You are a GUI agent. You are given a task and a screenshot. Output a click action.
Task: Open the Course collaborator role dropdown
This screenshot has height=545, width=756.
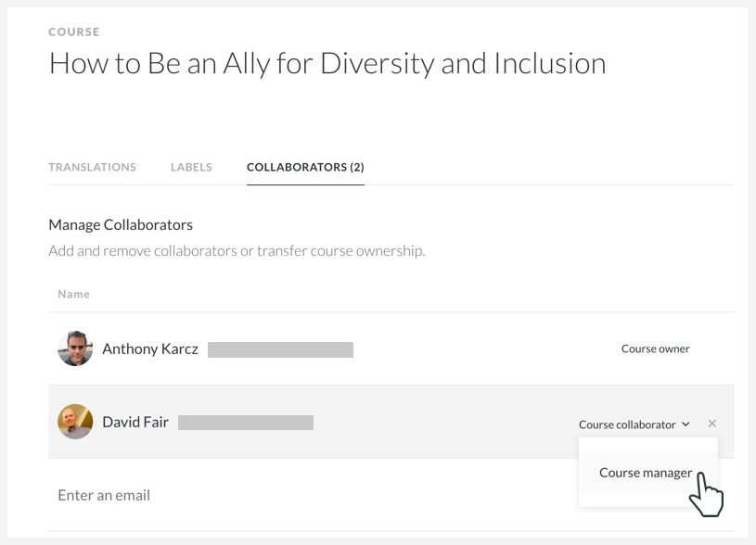(x=634, y=425)
